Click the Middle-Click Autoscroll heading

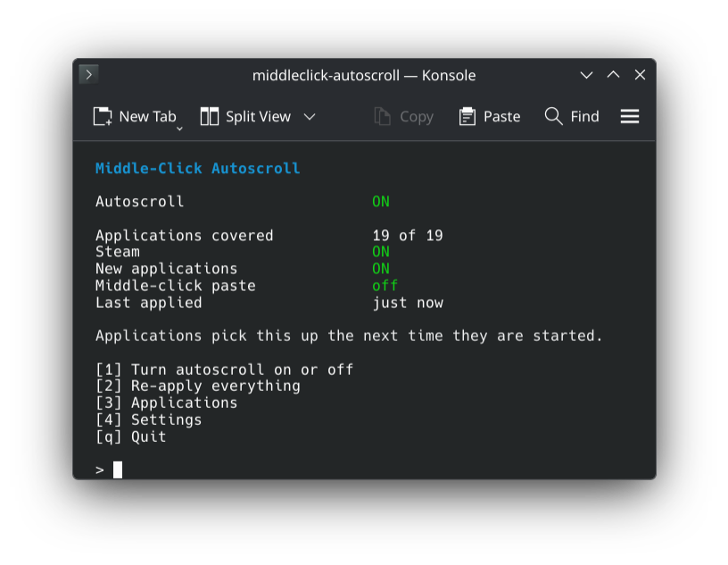(198, 168)
